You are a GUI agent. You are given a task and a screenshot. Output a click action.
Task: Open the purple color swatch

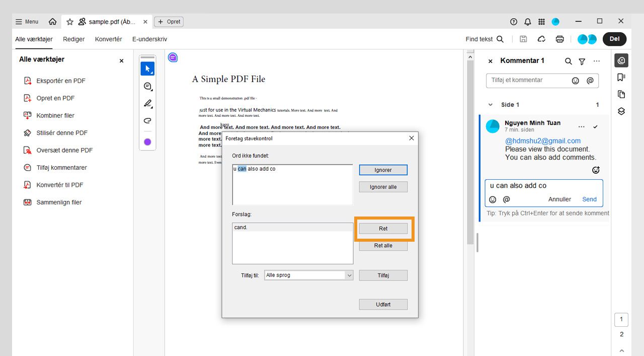tap(147, 142)
